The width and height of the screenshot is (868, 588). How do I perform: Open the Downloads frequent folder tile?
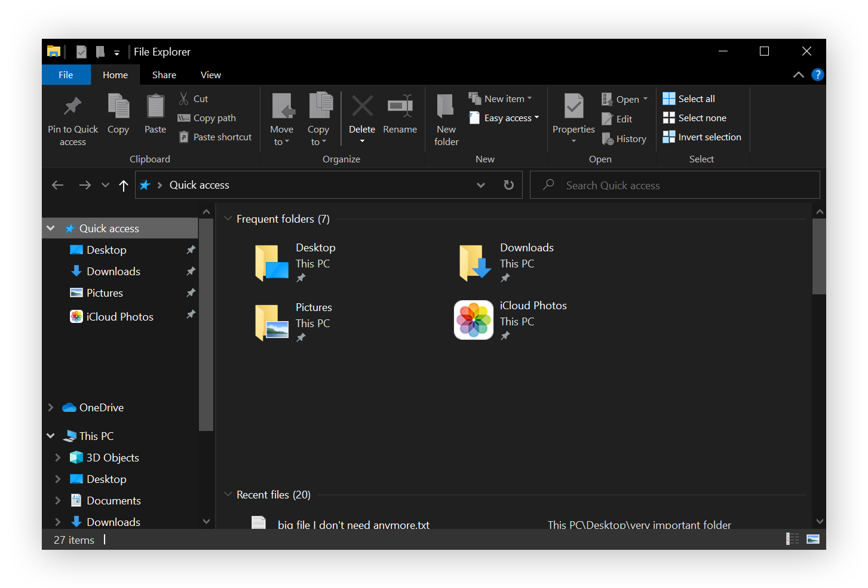coord(506,262)
